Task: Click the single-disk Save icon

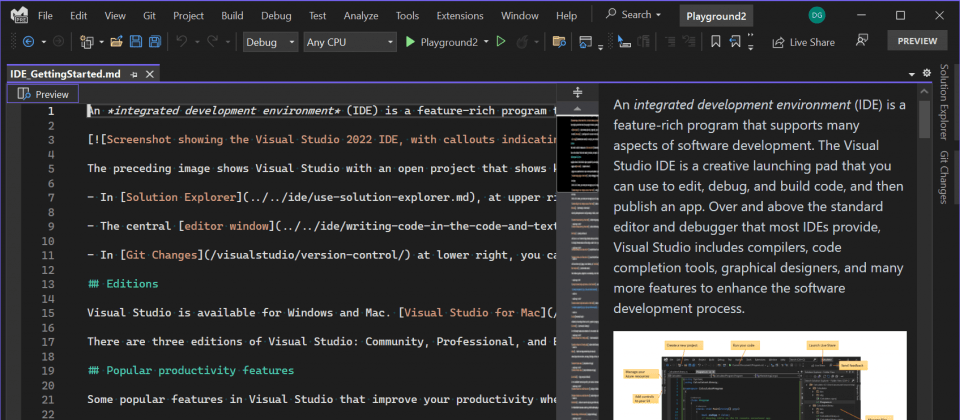Action: (136, 42)
